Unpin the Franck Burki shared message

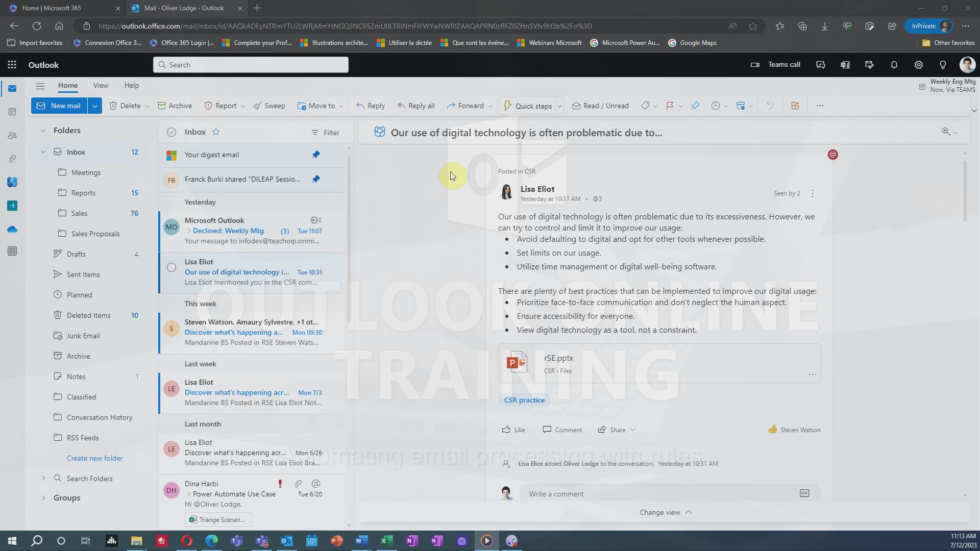[316, 179]
